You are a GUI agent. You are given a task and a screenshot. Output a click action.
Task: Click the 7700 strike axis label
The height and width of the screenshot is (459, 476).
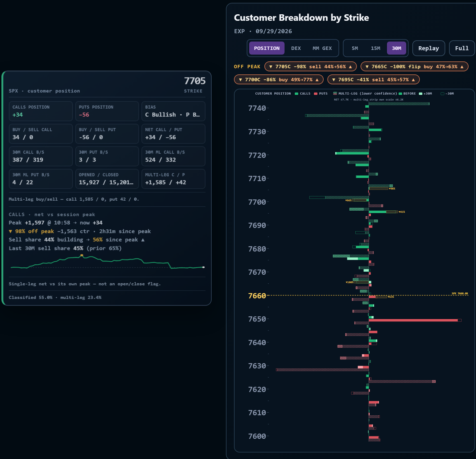pyautogui.click(x=257, y=202)
